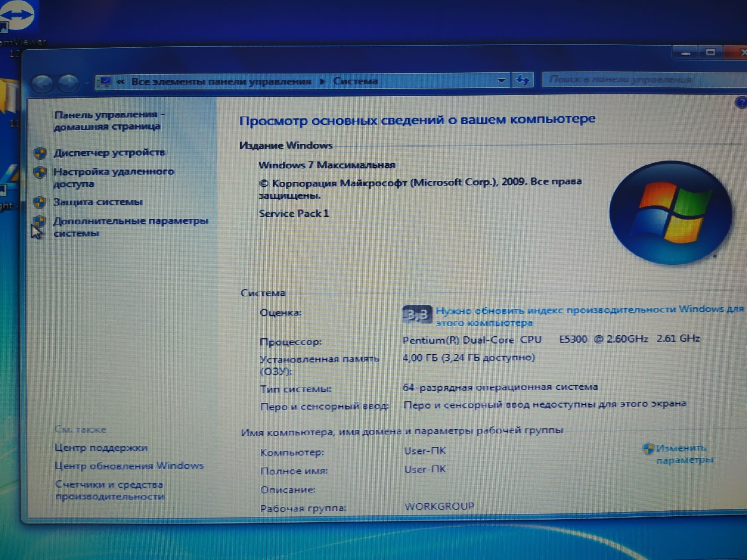
Task: Select the Система breadcrumb item
Action: pos(355,81)
